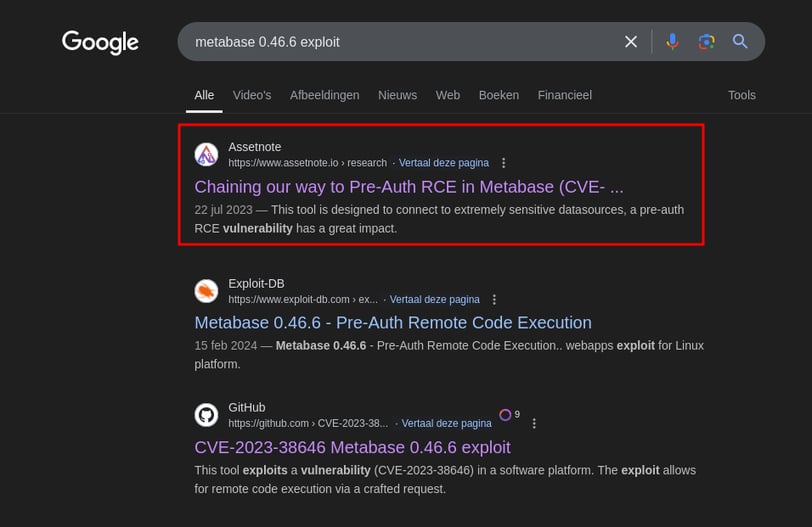Select the Nieuws tab
The height and width of the screenshot is (527, 812).
coord(397,95)
